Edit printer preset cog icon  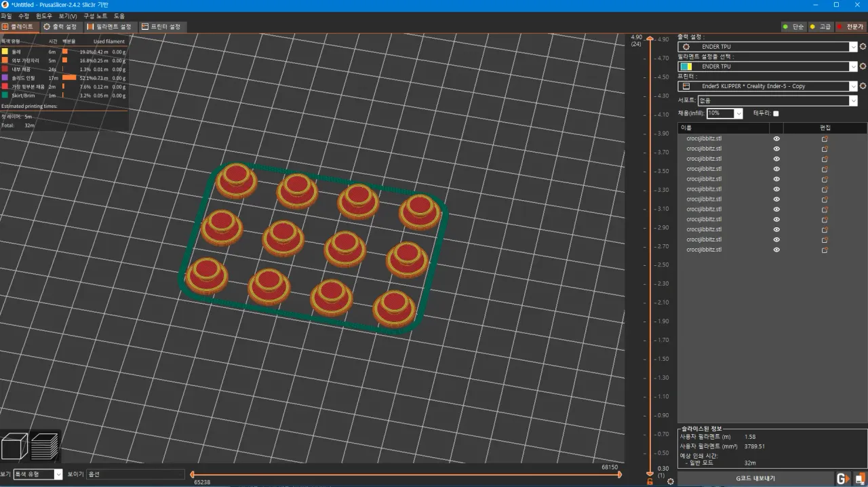(863, 86)
